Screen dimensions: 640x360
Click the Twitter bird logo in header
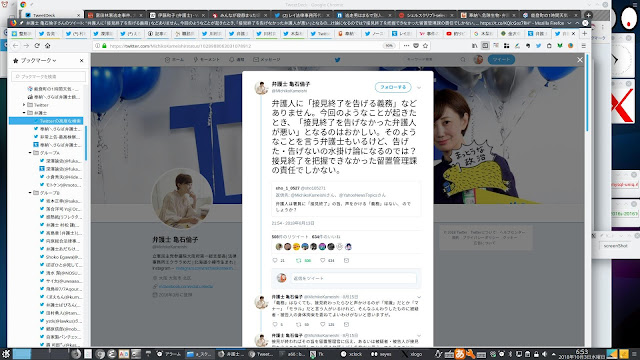click(338, 60)
